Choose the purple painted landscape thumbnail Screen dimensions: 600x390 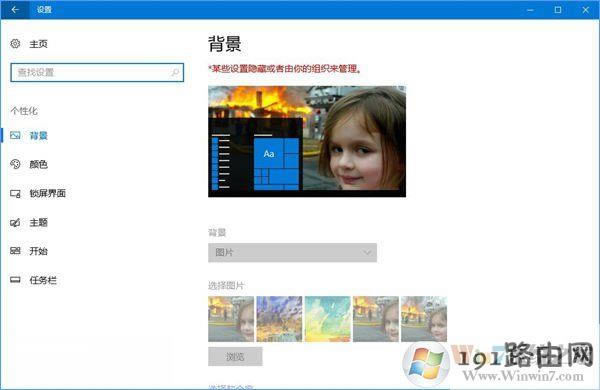tap(279, 319)
